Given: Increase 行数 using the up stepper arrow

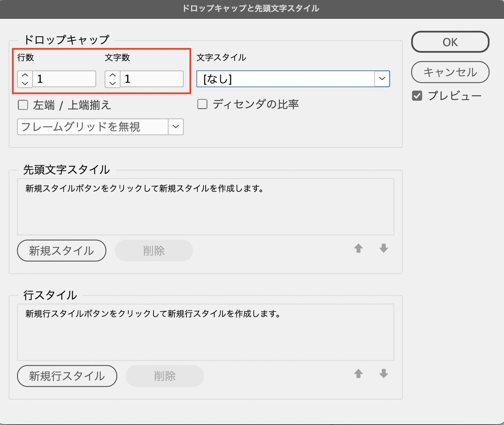Looking at the screenshot, I should (x=24, y=74).
